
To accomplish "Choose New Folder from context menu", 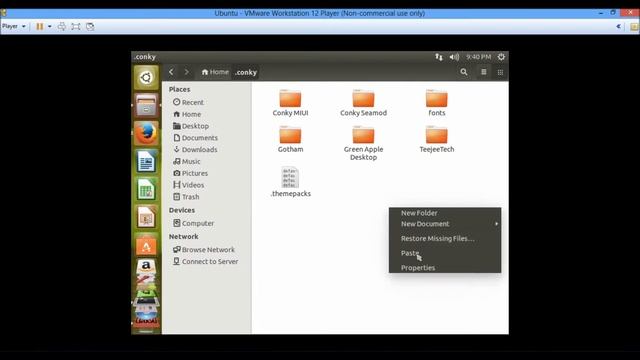I will coord(445,213).
